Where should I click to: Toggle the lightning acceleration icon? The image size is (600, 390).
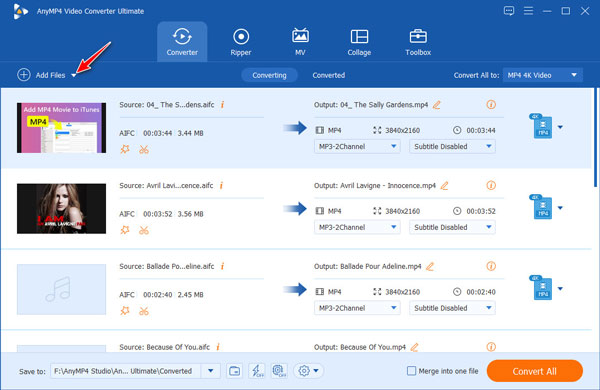point(257,371)
